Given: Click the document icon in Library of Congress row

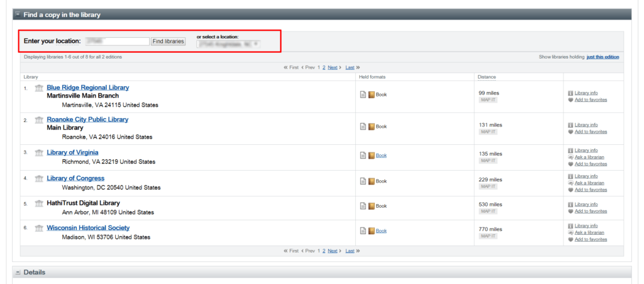Looking at the screenshot, I should pyautogui.click(x=363, y=181).
